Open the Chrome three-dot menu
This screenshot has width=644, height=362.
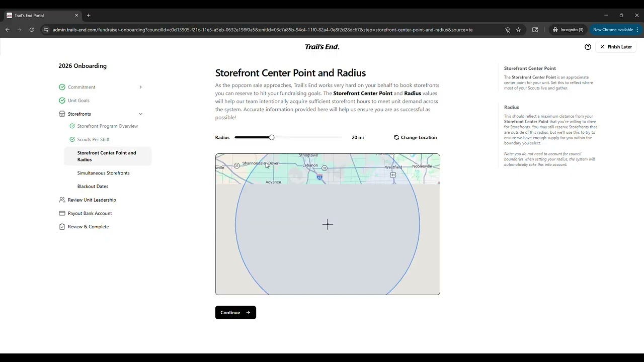637,30
